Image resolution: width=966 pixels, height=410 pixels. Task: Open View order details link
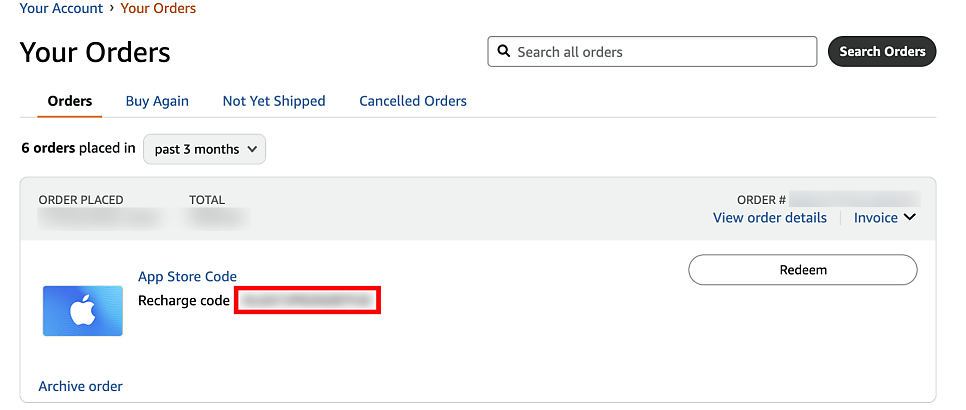point(769,217)
